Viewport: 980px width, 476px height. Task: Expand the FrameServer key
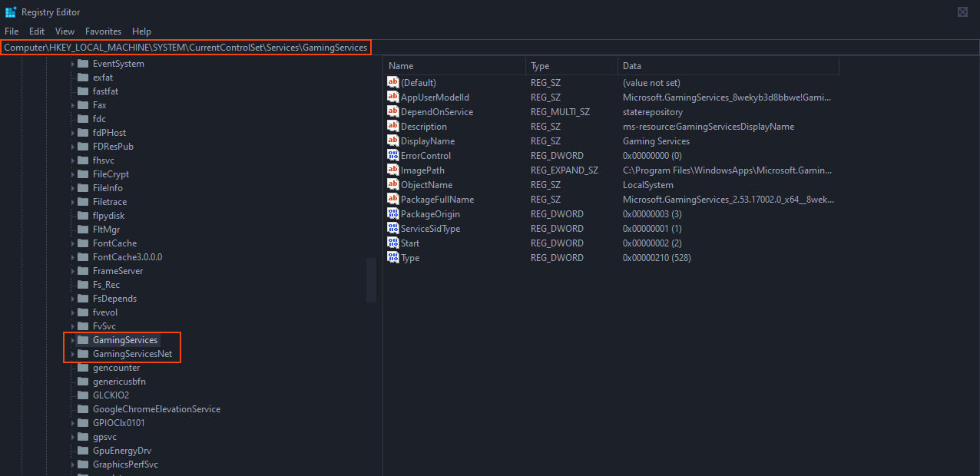(x=73, y=271)
